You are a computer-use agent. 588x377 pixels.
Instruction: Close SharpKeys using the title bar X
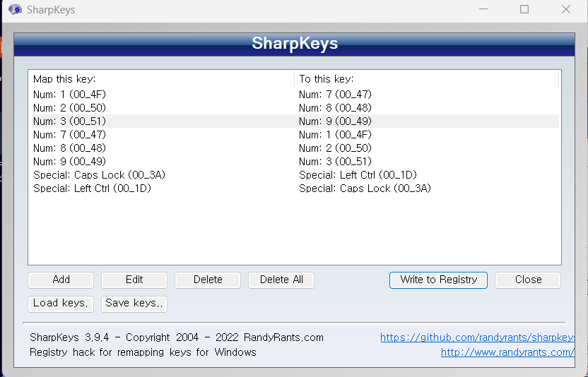click(566, 9)
